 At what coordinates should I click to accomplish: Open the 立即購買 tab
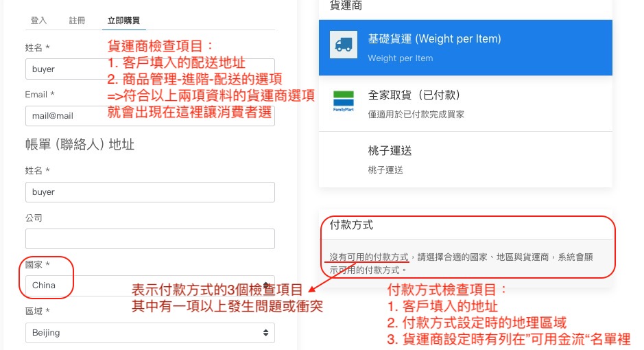tap(123, 20)
